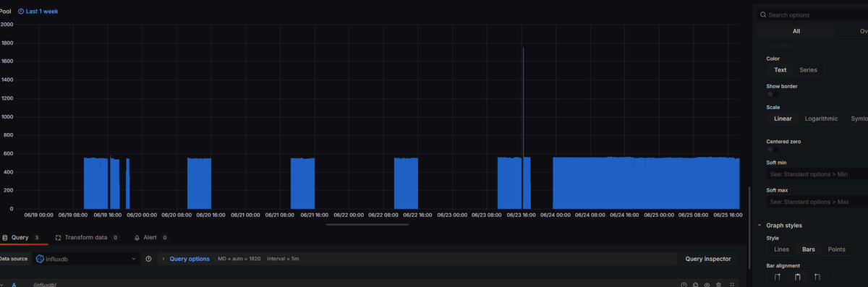Toggle the Show border switch
The image size is (868, 287).
[773, 94]
